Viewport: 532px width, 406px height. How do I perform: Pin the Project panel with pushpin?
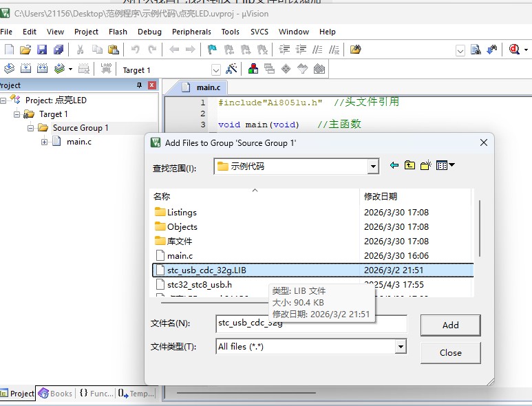[139, 85]
